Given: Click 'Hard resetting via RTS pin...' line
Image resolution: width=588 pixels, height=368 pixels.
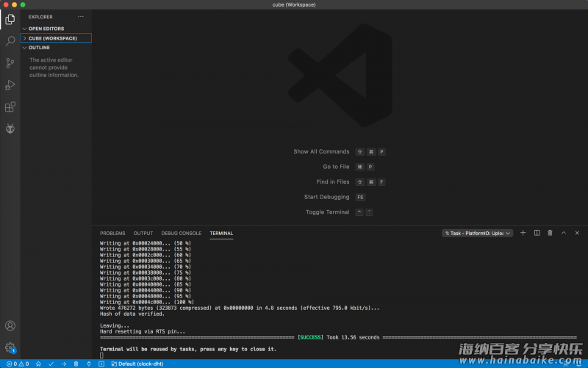Looking at the screenshot, I should [143, 332].
